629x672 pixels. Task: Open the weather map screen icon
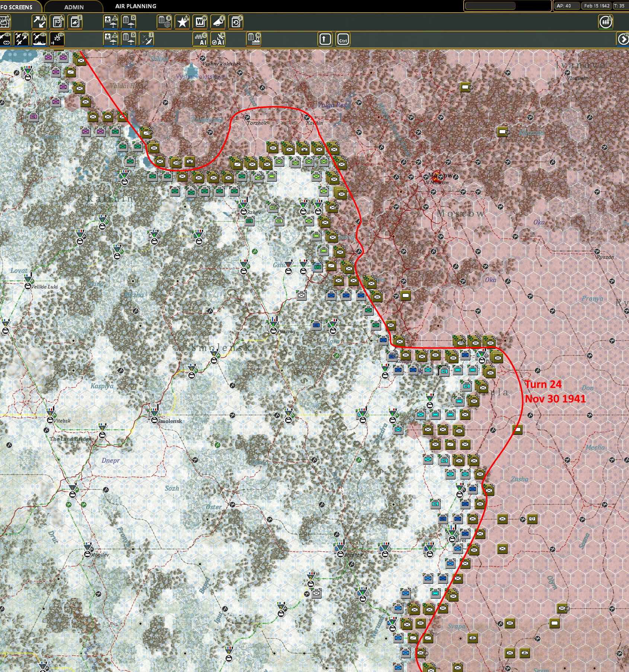click(x=5, y=22)
